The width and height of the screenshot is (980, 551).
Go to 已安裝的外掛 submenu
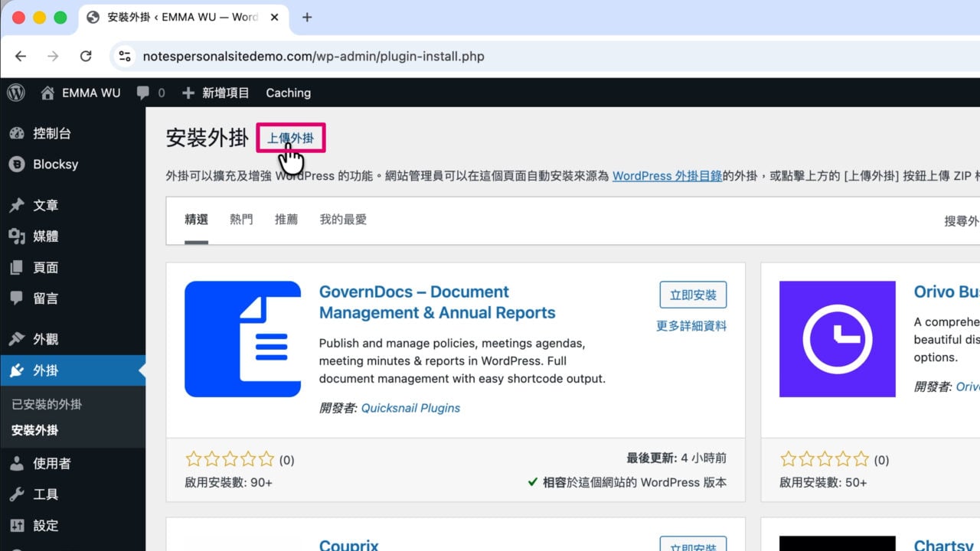coord(47,404)
